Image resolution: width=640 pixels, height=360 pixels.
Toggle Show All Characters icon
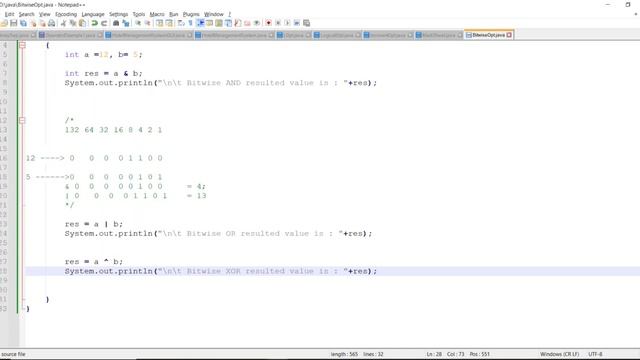pos(190,23)
